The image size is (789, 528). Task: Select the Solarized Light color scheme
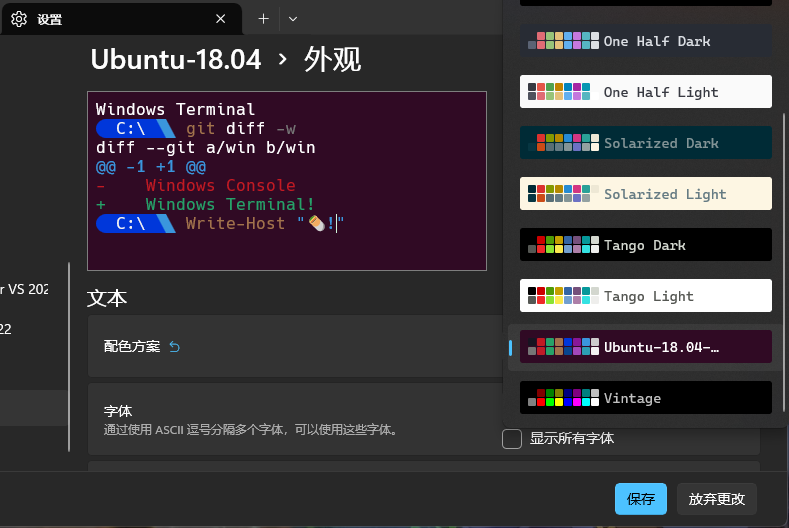[645, 194]
